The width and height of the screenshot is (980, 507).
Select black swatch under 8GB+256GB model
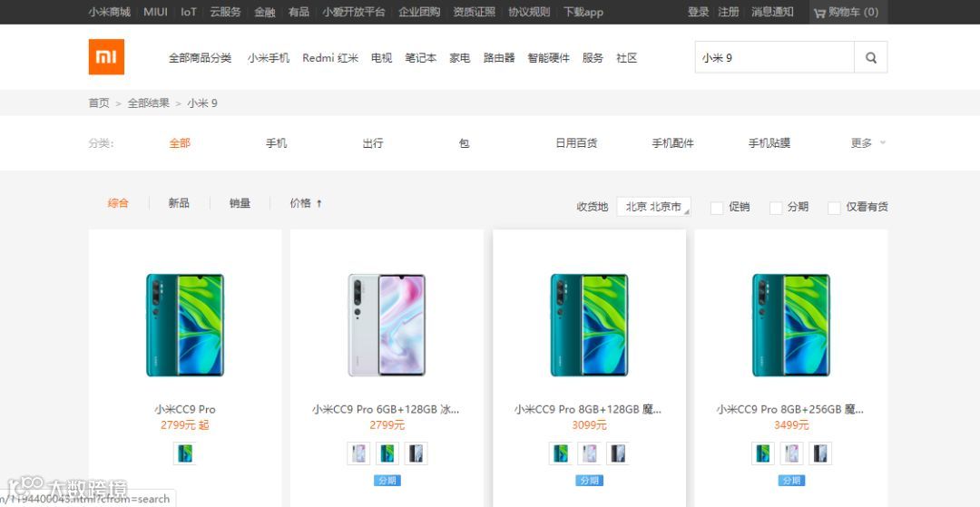820,453
